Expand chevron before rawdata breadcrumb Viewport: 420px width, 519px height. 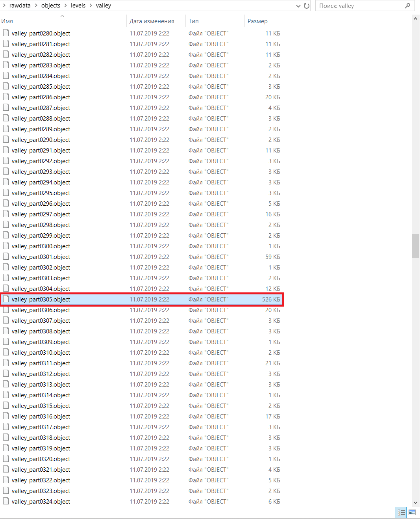point(4,6)
